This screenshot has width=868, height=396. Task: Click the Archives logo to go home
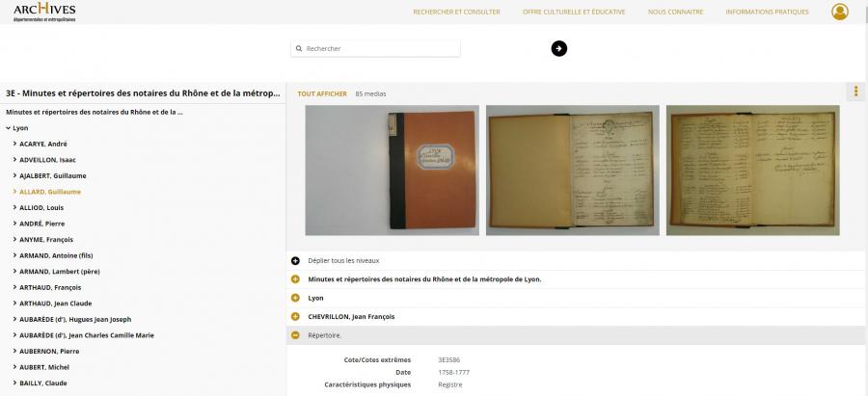click(44, 12)
